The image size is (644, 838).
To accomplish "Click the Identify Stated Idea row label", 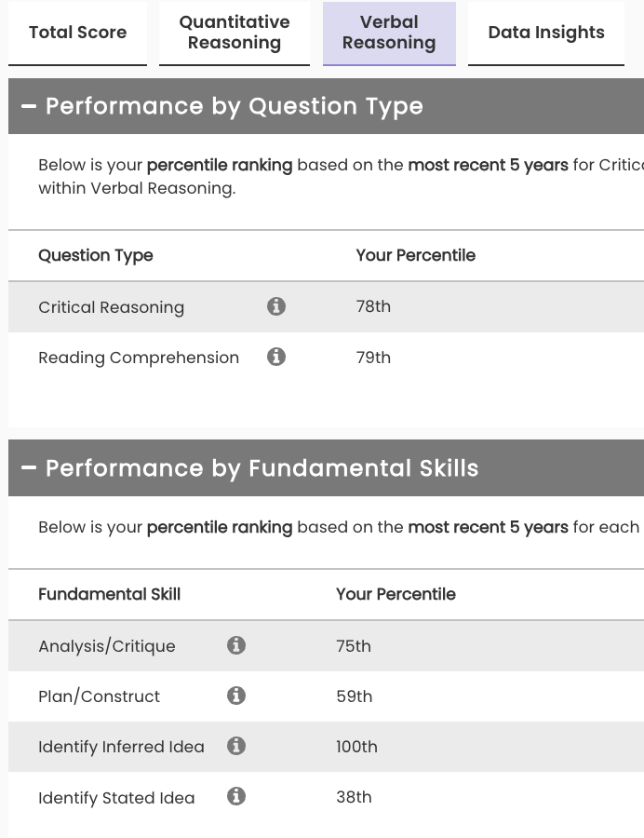I will click(x=116, y=797).
